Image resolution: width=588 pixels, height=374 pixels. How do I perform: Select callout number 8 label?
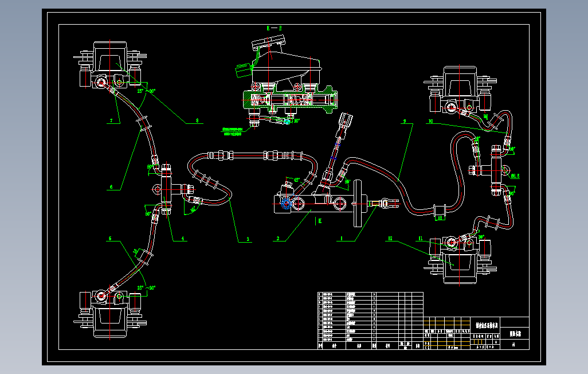[197, 121]
